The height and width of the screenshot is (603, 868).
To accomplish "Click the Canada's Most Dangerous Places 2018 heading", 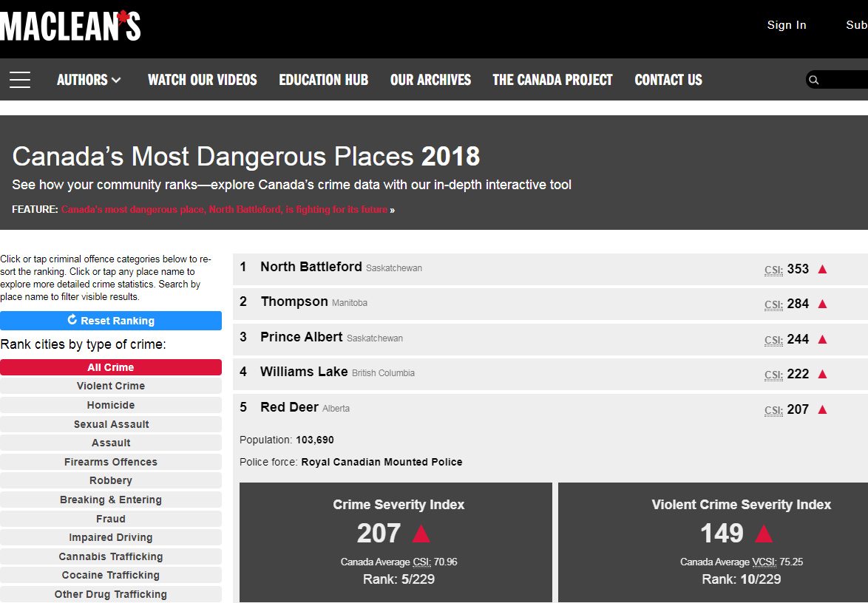I will [x=245, y=157].
